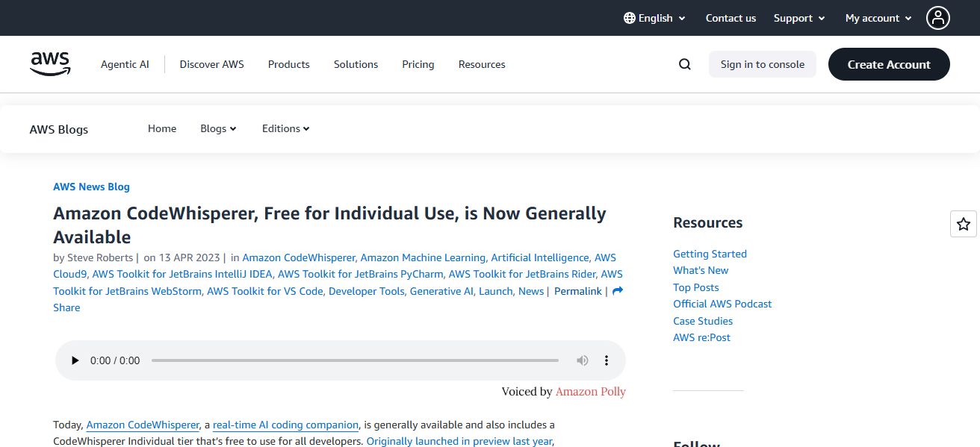Open the Resources nav menu
Image resolution: width=980 pixels, height=447 pixels.
point(482,64)
